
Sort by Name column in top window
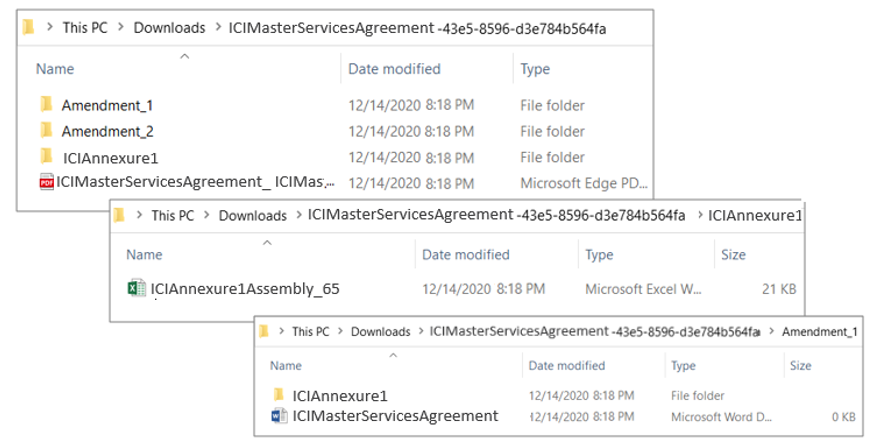[55, 69]
